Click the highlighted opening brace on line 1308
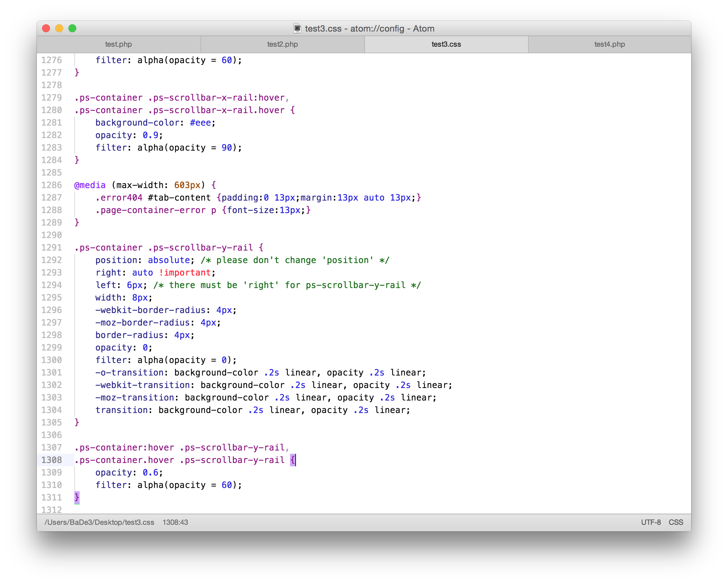 click(x=292, y=460)
